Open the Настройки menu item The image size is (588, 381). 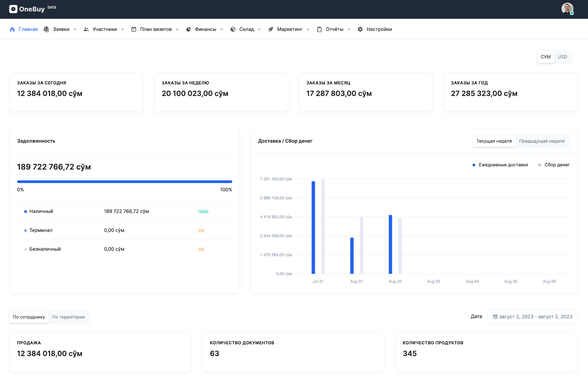tap(375, 29)
